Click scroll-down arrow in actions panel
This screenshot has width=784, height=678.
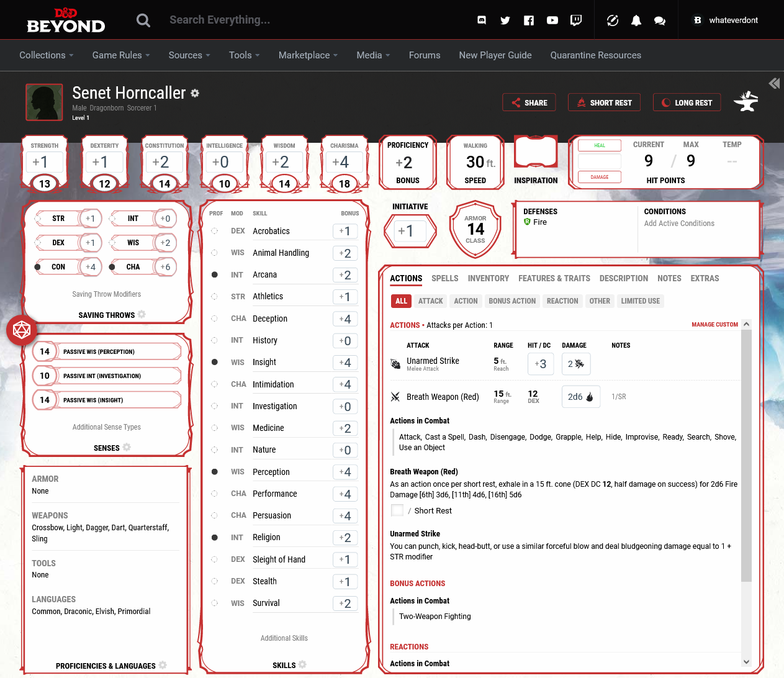click(x=746, y=662)
